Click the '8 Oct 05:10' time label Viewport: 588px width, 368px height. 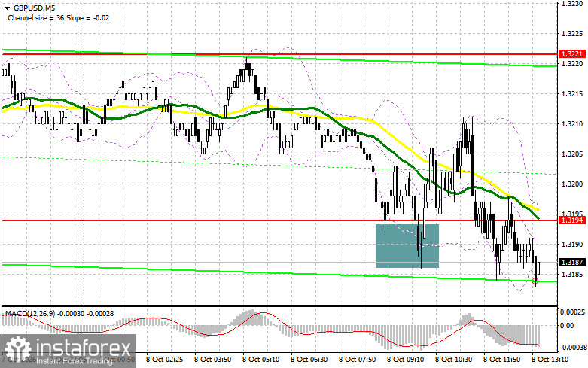pyautogui.click(x=261, y=360)
